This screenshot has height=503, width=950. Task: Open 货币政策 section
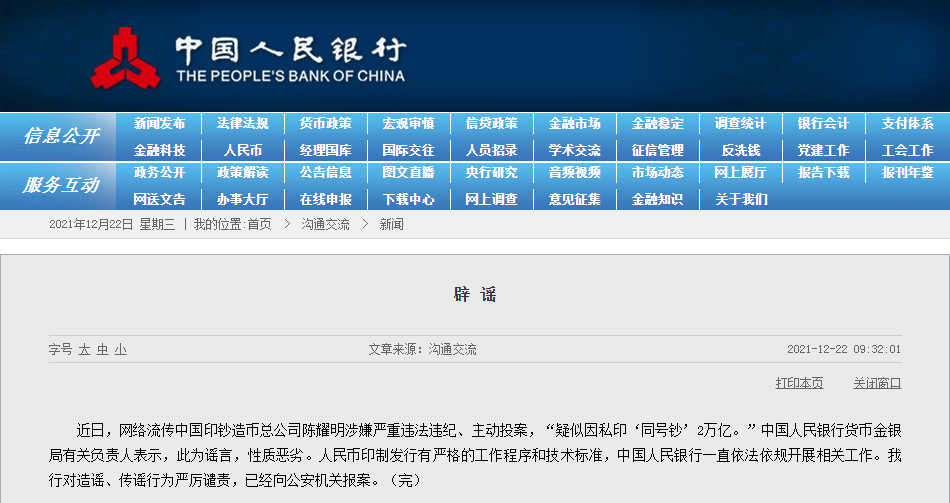[x=325, y=124]
